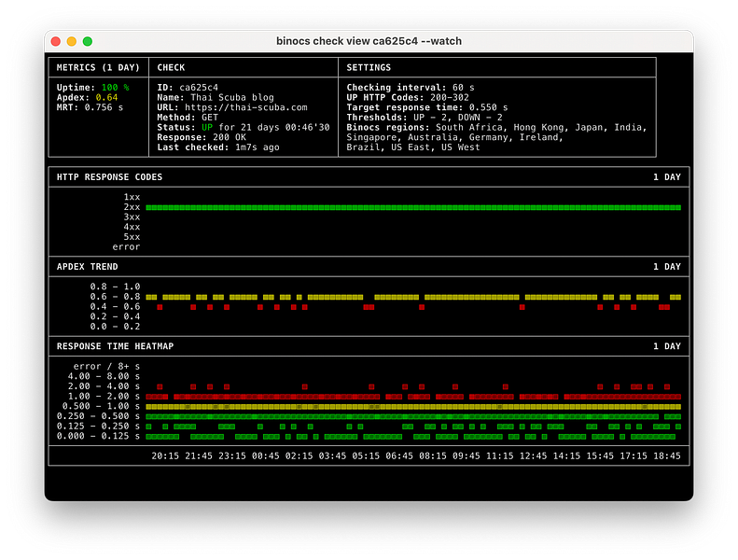Click the 'HTTP RESPONSE CODES' section header
The height and width of the screenshot is (560, 738).
[109, 177]
